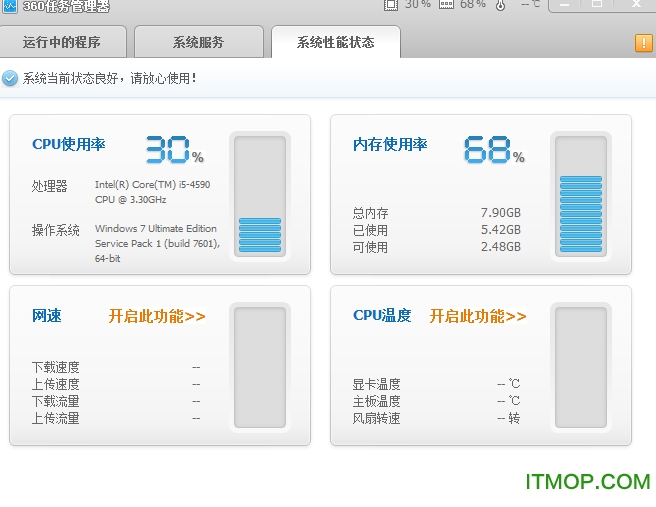Click the 30% readout in title bar

tap(418, 4)
